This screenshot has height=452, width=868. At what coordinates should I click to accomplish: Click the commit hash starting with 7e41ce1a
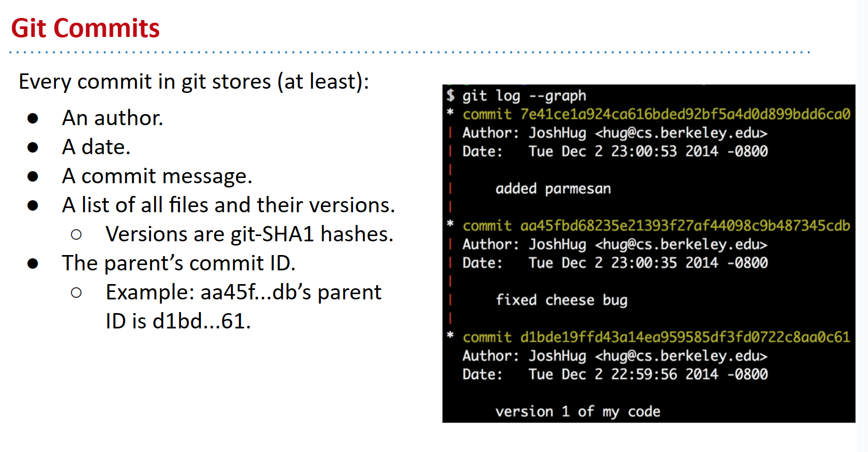click(x=685, y=114)
